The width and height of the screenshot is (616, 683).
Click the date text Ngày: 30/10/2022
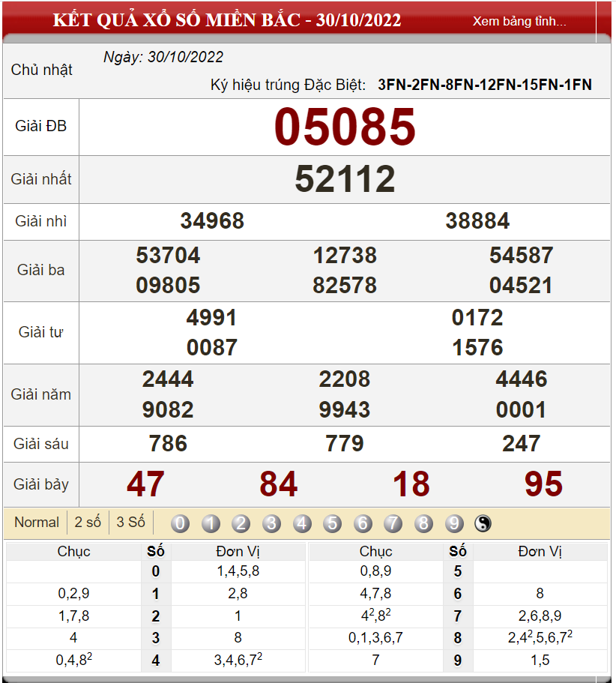pos(163,57)
